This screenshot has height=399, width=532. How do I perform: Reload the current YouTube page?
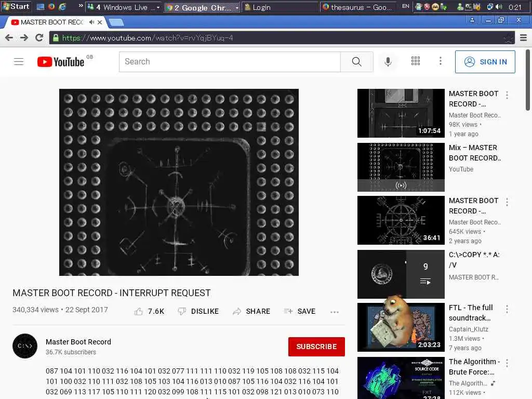point(39,37)
